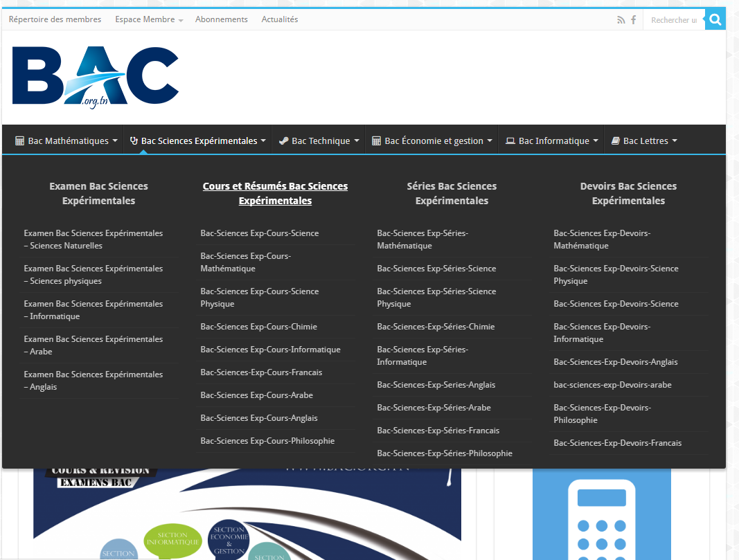Click the calculator icon next to Bac Mathématiques
Image resolution: width=739 pixels, height=560 pixels.
[20, 141]
